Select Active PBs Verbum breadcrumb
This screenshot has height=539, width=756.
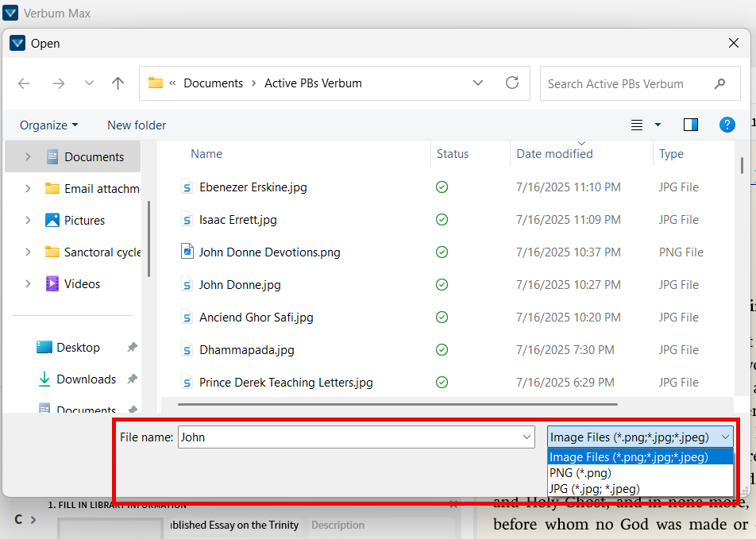coord(313,83)
